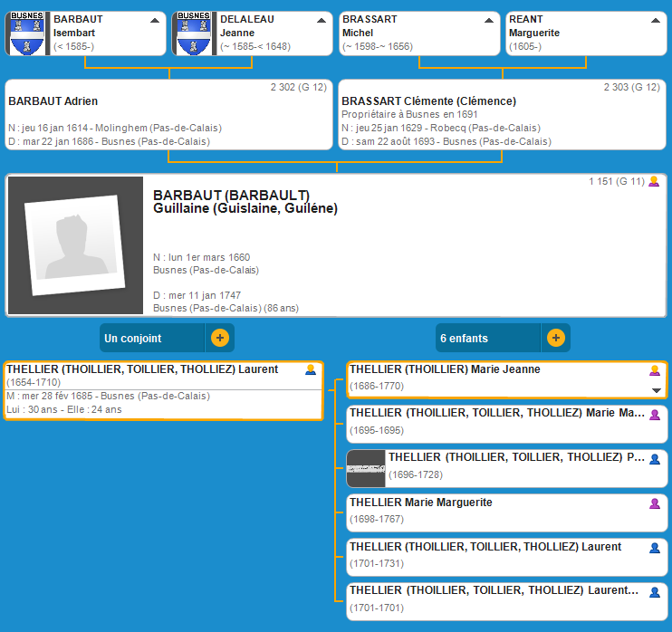The image size is (672, 632).
Task: Click the female icon on Marie Marguerite Thellier
Action: tap(655, 503)
